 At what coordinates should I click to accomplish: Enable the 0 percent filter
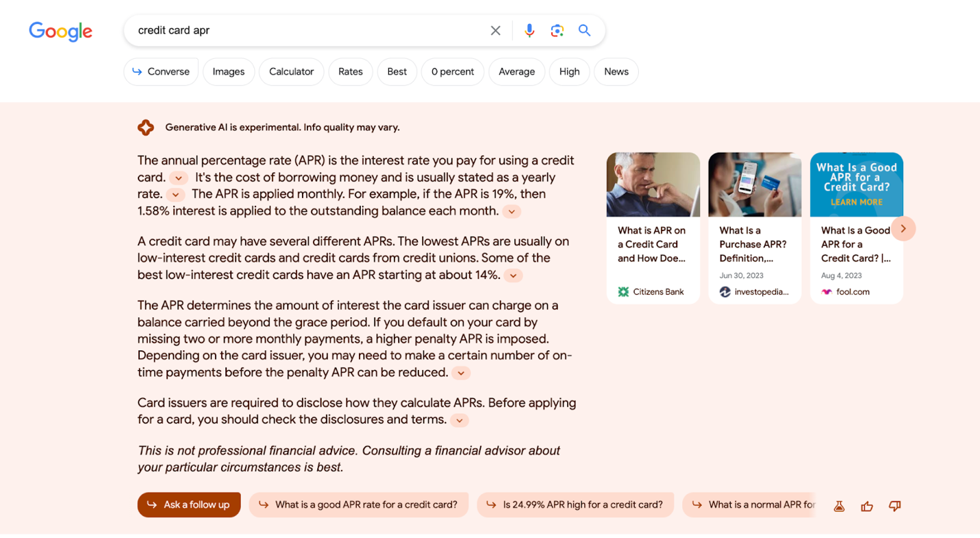[x=452, y=71]
